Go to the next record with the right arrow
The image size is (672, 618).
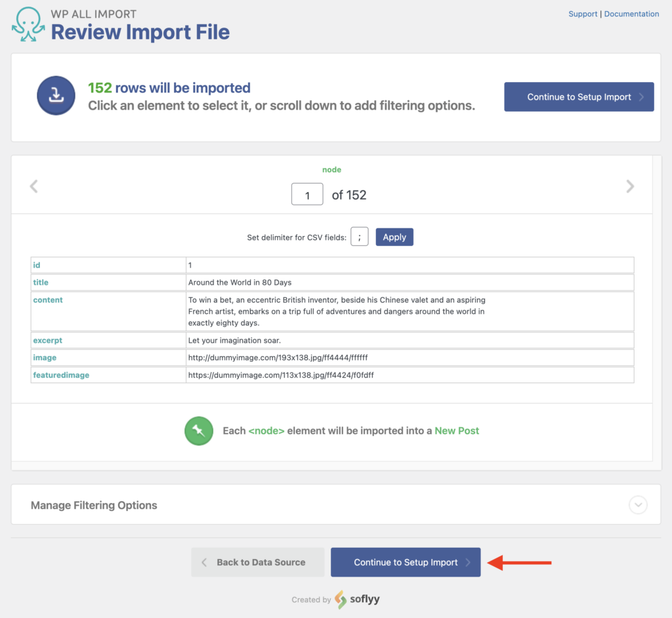629,186
